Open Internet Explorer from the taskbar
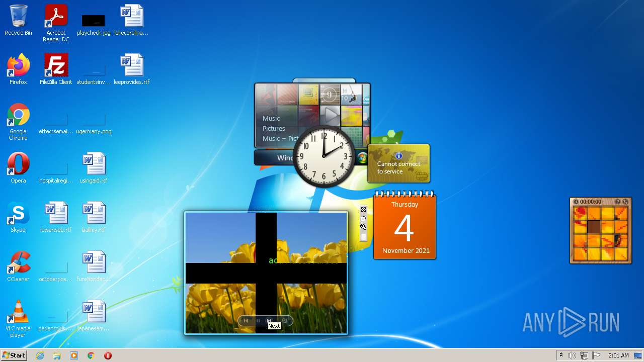The height and width of the screenshot is (362, 644). pyautogui.click(x=40, y=355)
